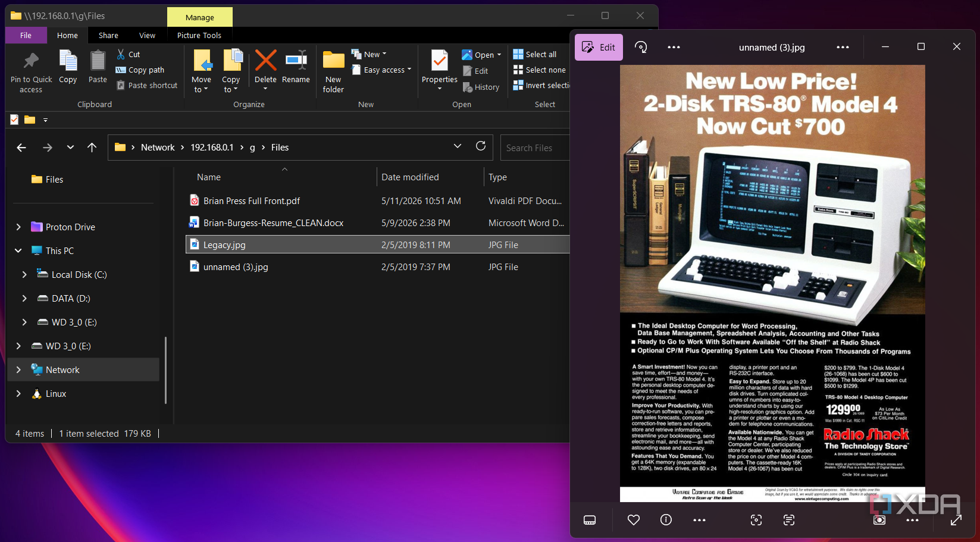980x542 pixels.
Task: Click the Edit button in Photos window
Action: (x=599, y=47)
